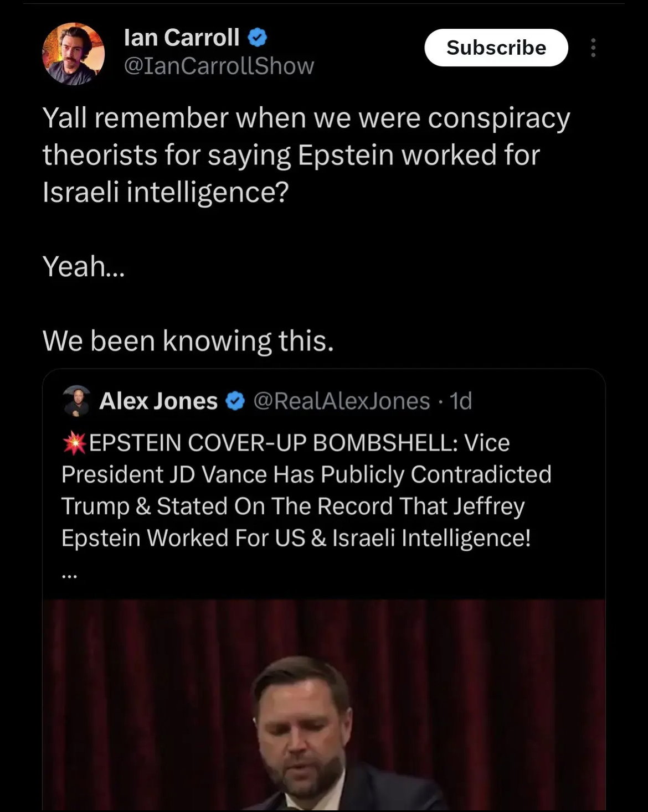The width and height of the screenshot is (648, 812).
Task: Tap the Subscribe button
Action: point(496,48)
